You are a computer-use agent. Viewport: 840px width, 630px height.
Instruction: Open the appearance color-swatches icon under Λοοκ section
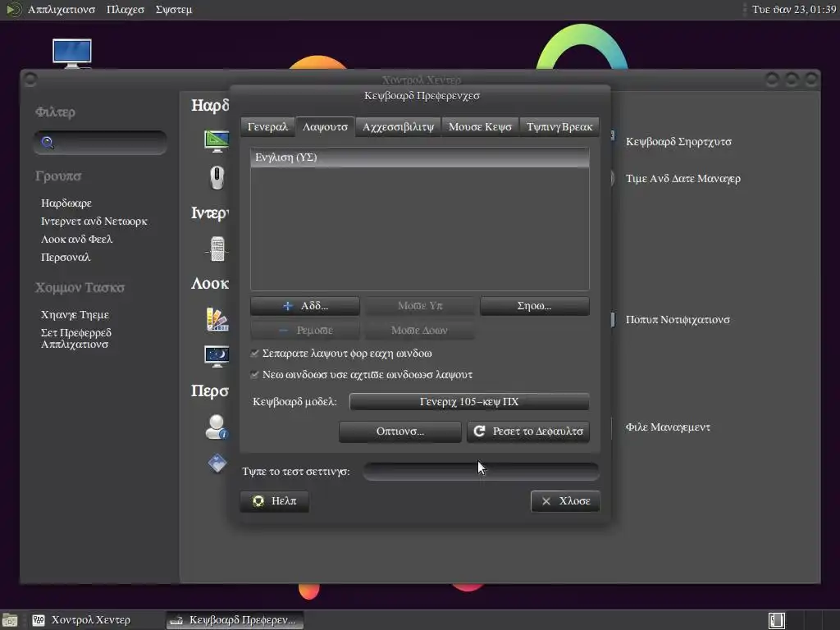[x=217, y=319]
